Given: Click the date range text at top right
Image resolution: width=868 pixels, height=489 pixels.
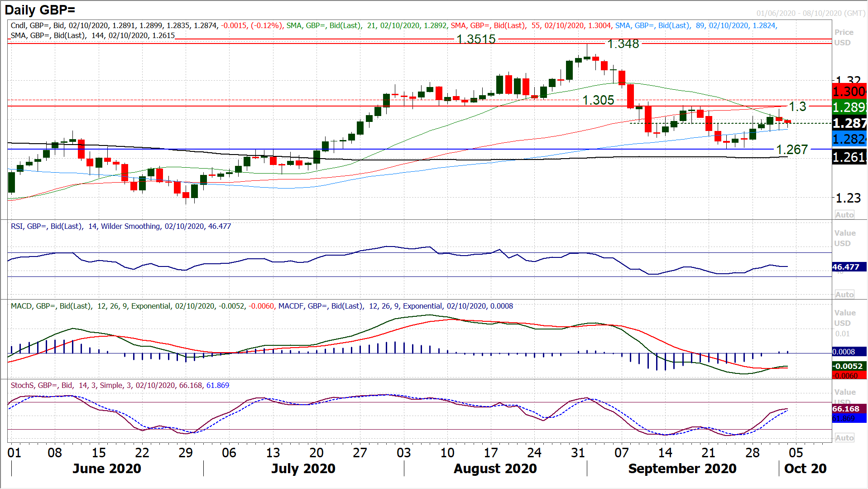Looking at the screenshot, I should click(810, 14).
